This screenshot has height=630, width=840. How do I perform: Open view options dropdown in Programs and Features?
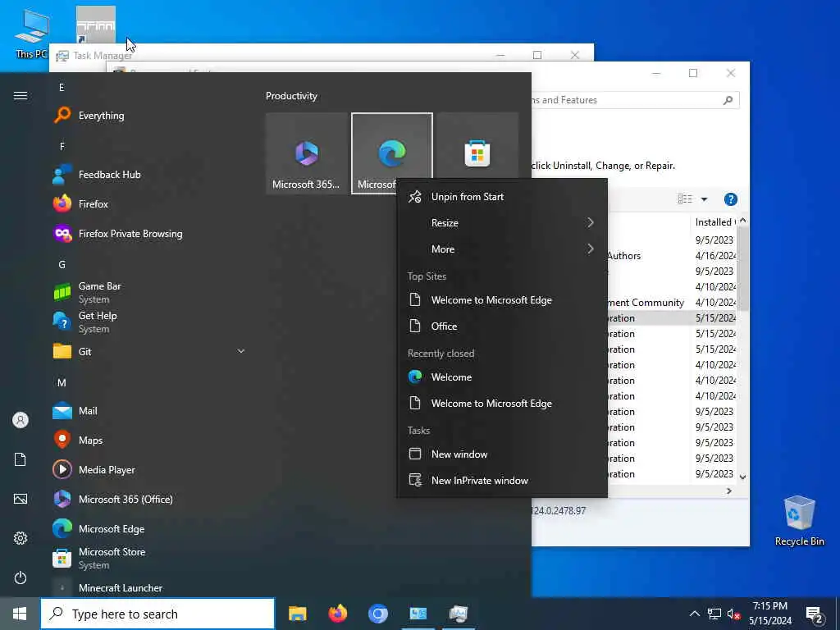point(705,199)
